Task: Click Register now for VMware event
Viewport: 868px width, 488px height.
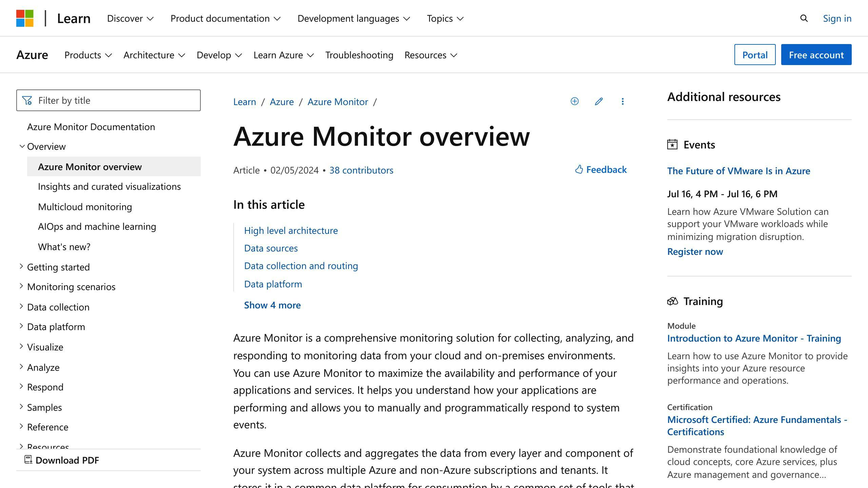Action: [694, 251]
